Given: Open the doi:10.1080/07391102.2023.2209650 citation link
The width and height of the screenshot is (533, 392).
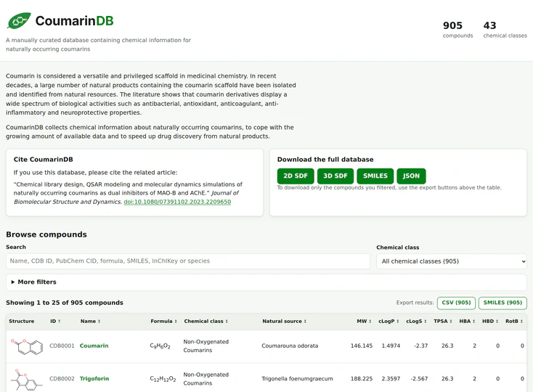Looking at the screenshot, I should [x=177, y=202].
